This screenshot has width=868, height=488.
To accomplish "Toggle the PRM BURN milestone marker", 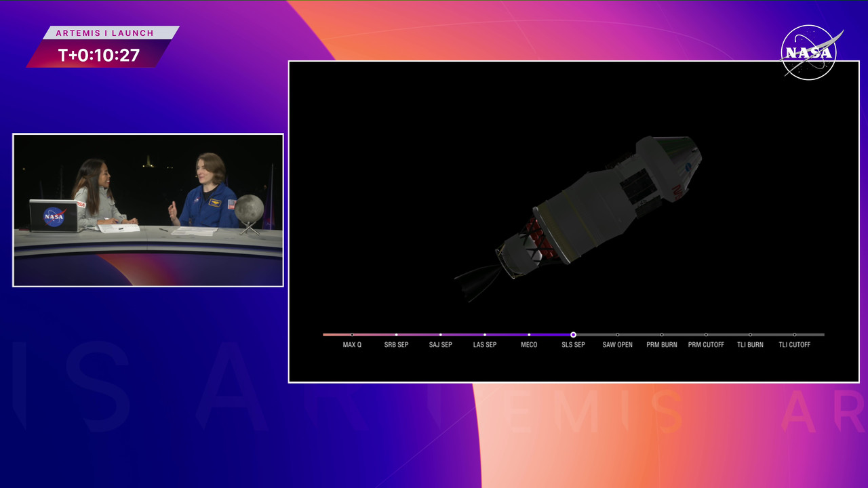I will (x=661, y=334).
